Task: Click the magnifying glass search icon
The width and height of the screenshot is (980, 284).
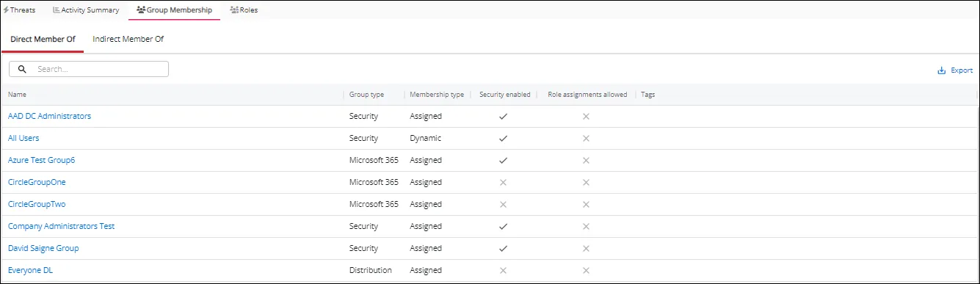Action: pyautogui.click(x=22, y=69)
